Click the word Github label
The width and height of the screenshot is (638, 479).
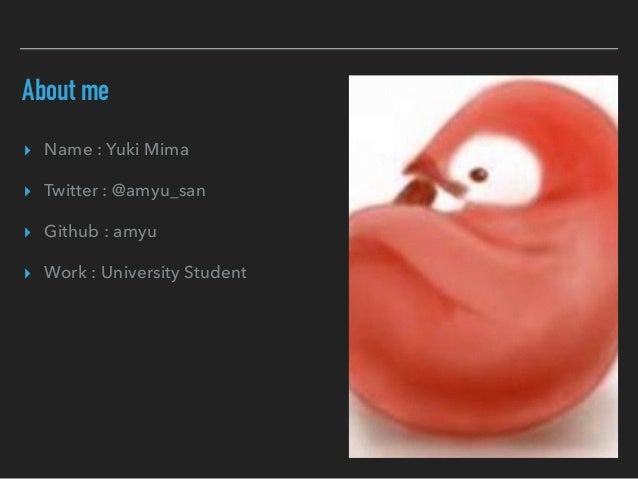point(71,231)
